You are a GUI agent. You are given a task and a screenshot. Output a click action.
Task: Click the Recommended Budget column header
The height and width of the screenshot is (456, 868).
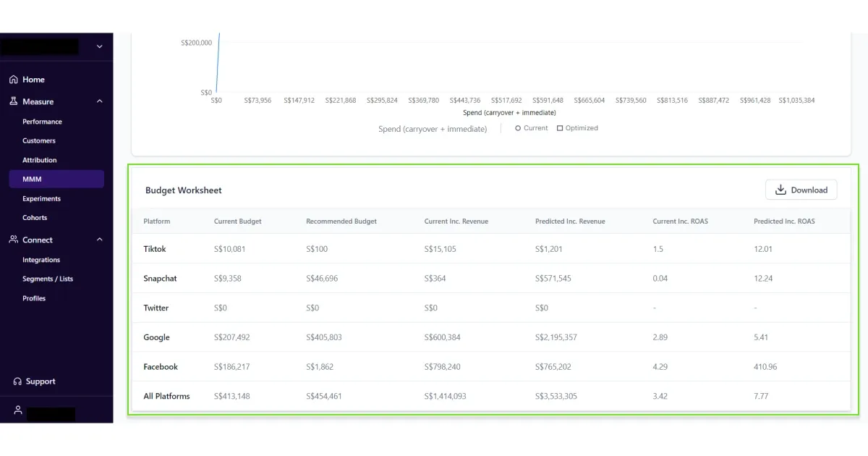pos(341,221)
